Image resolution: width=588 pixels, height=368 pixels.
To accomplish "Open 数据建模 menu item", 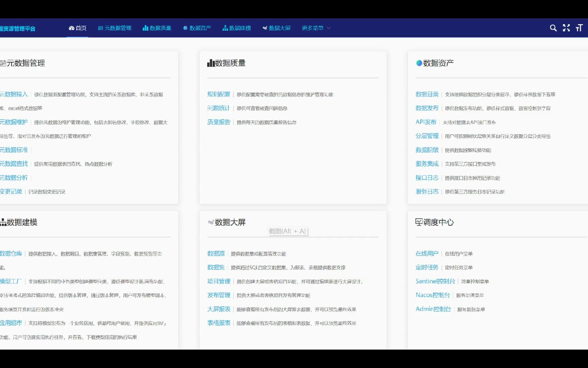I will 237,28.
